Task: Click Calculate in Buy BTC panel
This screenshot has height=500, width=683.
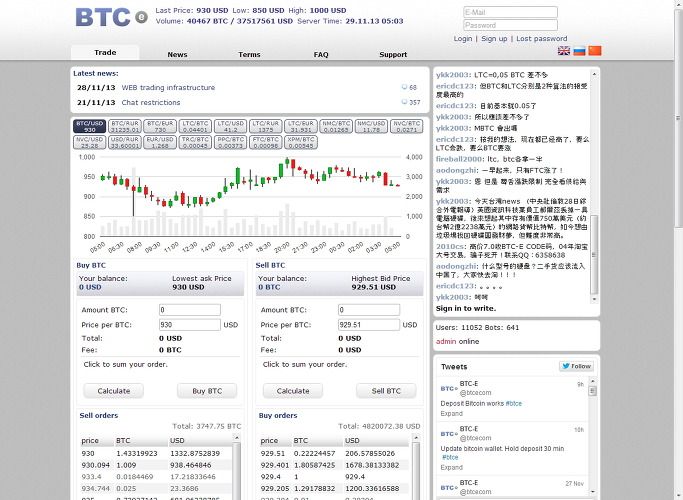Action: pos(114,391)
